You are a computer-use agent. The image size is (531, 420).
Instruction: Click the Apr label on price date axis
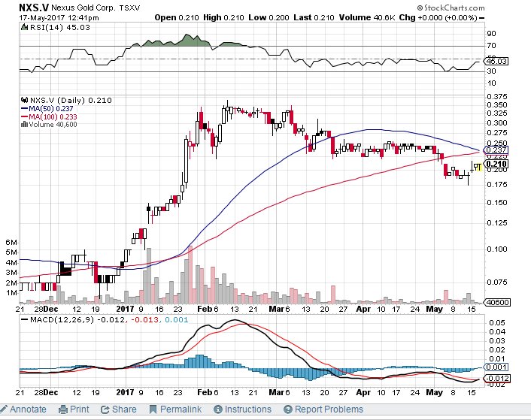(363, 309)
